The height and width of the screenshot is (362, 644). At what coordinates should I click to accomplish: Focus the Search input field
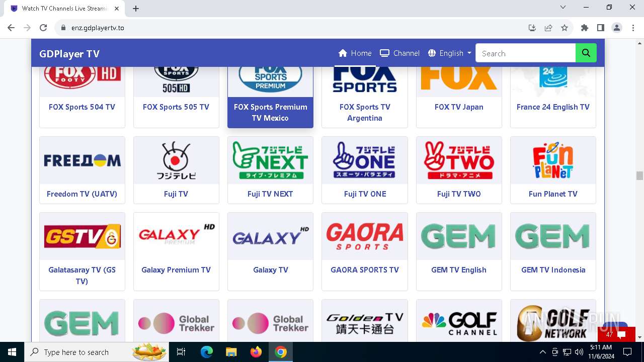click(x=525, y=53)
